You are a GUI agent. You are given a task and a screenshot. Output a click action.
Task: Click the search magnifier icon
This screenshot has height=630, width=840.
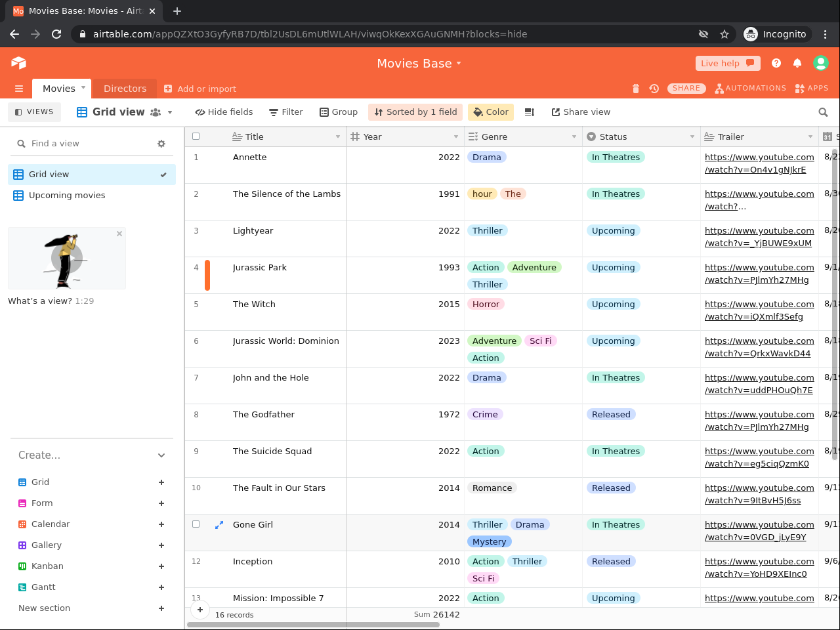[823, 112]
